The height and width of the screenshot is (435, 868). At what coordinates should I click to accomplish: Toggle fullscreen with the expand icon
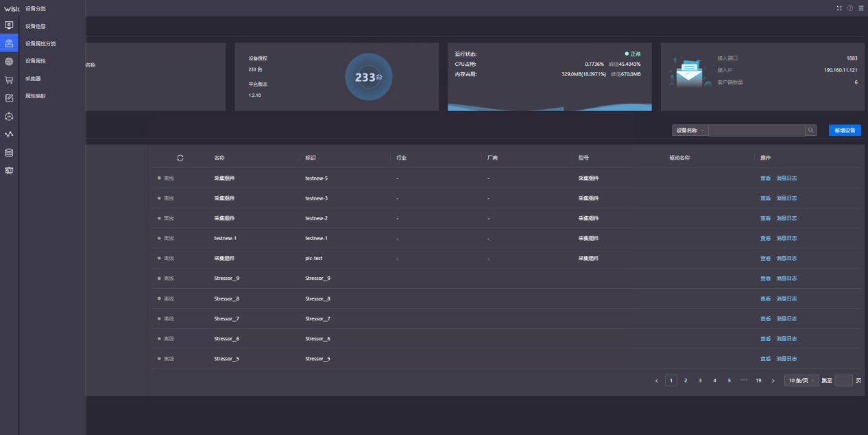(x=839, y=8)
